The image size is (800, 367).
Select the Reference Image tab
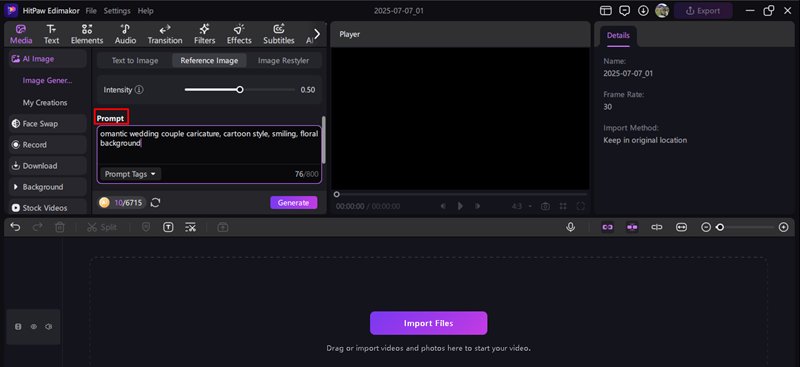209,60
